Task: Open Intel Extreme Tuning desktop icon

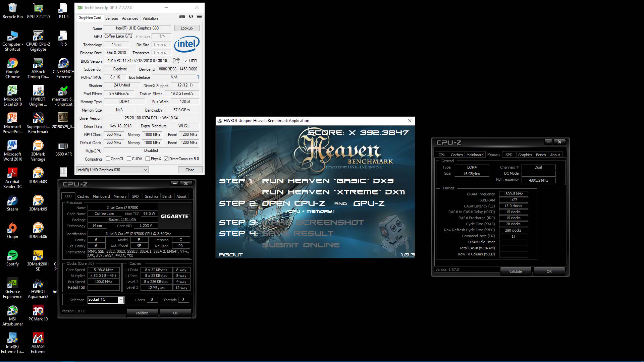Action: coord(12,343)
